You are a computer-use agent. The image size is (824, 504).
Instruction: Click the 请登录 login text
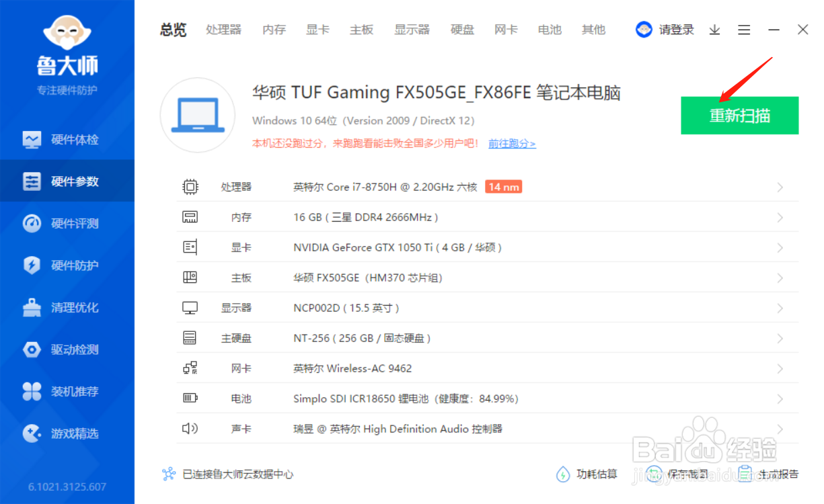click(x=677, y=30)
